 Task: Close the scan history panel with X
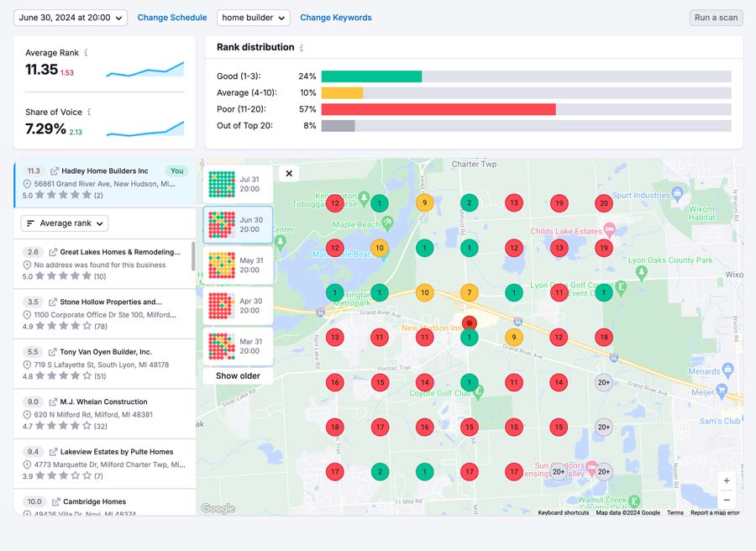pos(289,174)
